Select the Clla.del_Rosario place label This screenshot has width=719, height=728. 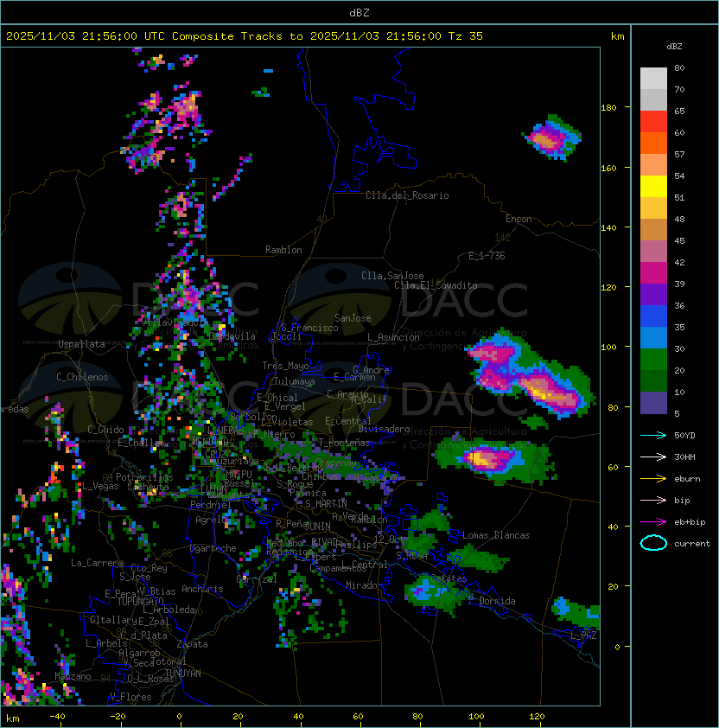point(407,195)
